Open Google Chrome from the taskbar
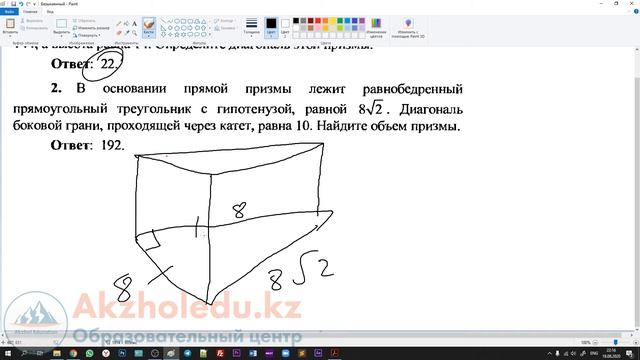This screenshot has height=360, width=640. coord(73,353)
